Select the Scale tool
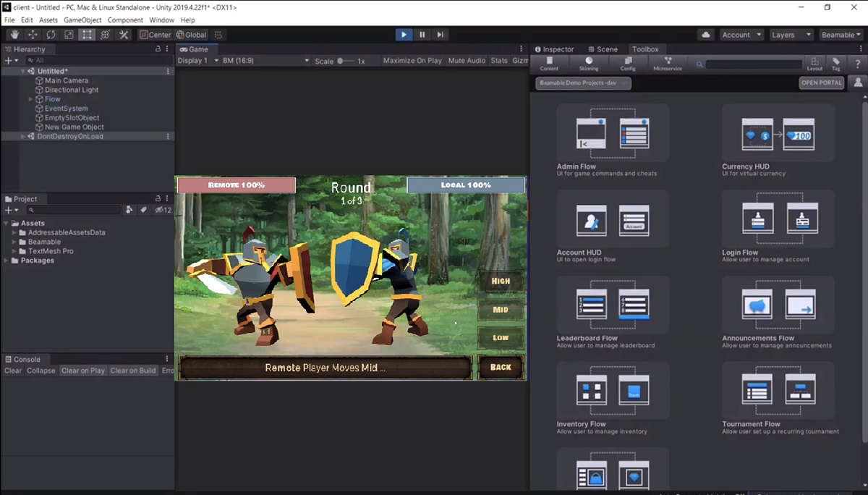868x495 pixels. coord(69,35)
